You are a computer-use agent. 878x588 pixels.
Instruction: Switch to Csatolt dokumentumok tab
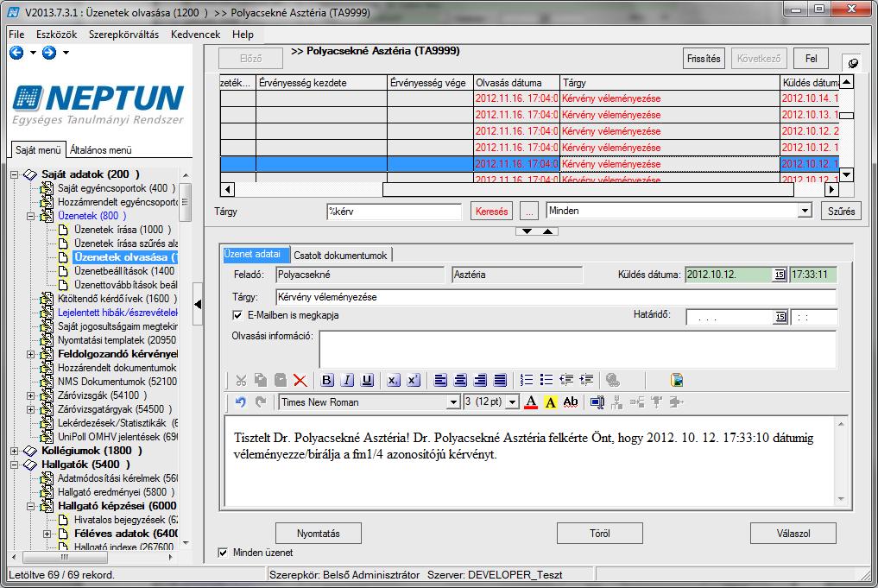340,256
